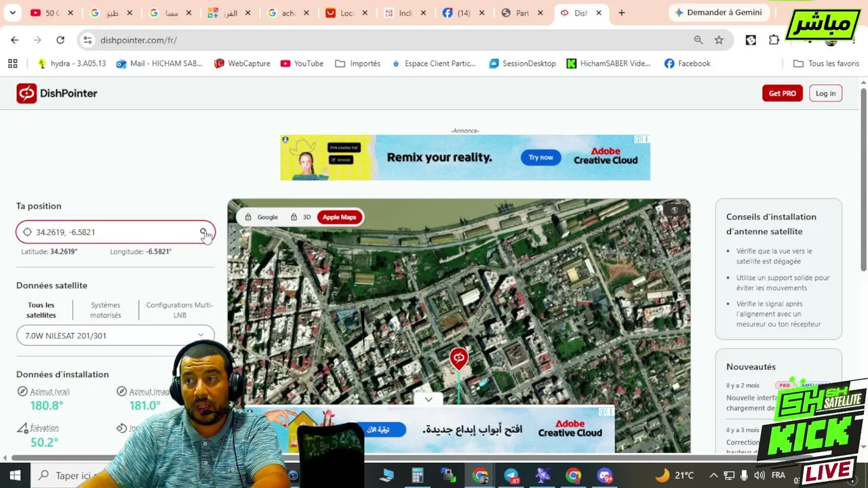Open a new browser tab
Viewport: 868px width, 488px height.
tap(621, 13)
